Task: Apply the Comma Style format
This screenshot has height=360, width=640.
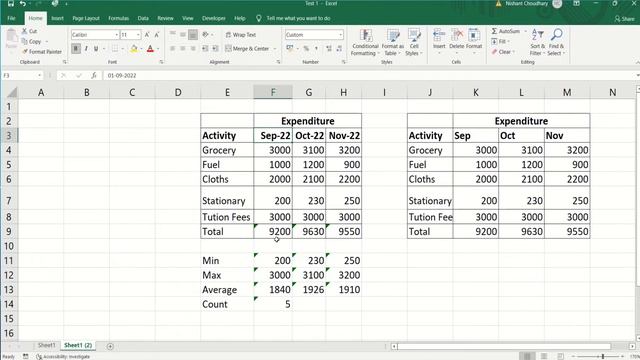Action: (x=316, y=49)
